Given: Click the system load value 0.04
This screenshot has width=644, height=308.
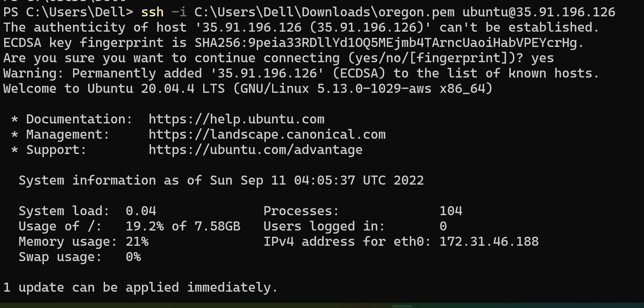Looking at the screenshot, I should coord(141,211).
